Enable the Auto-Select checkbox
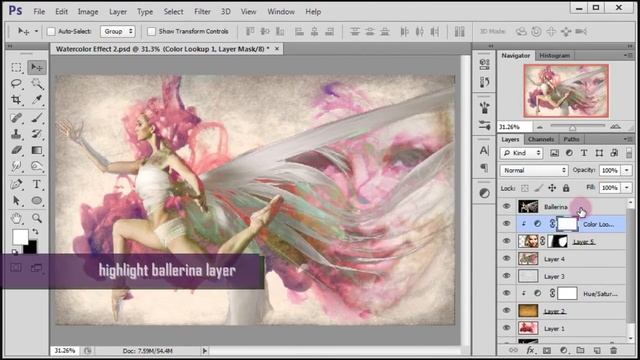This screenshot has height=360, width=640. [x=51, y=31]
